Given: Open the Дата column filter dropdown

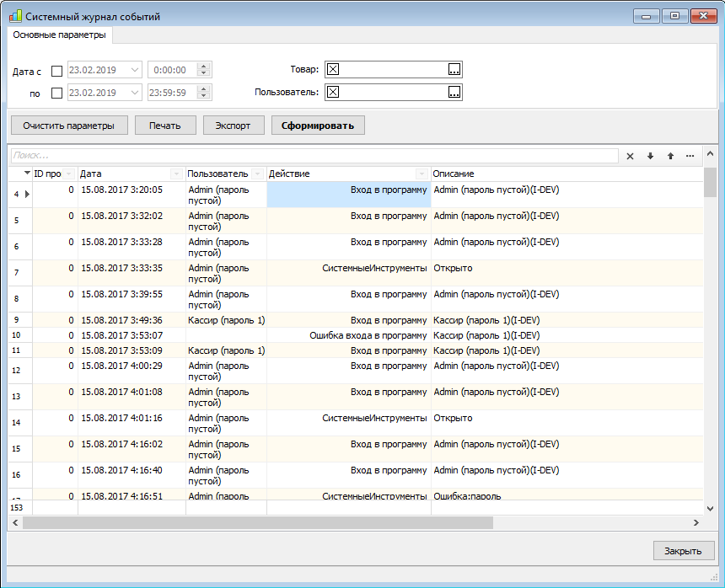Looking at the screenshot, I should tap(175, 174).
